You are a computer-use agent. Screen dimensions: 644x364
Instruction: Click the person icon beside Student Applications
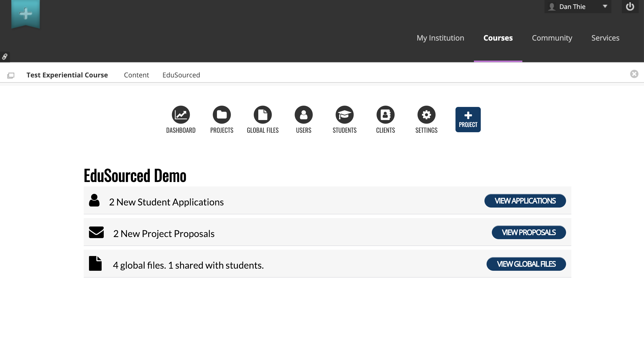tap(94, 200)
